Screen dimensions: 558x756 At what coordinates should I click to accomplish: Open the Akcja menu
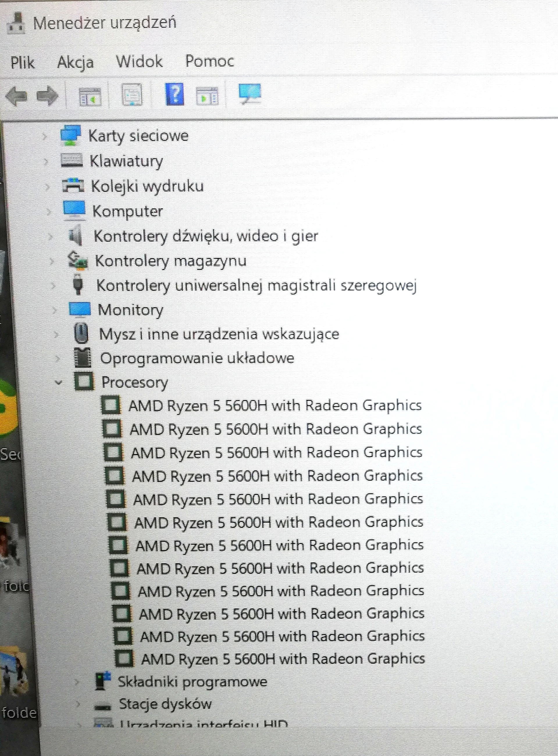tap(75, 63)
